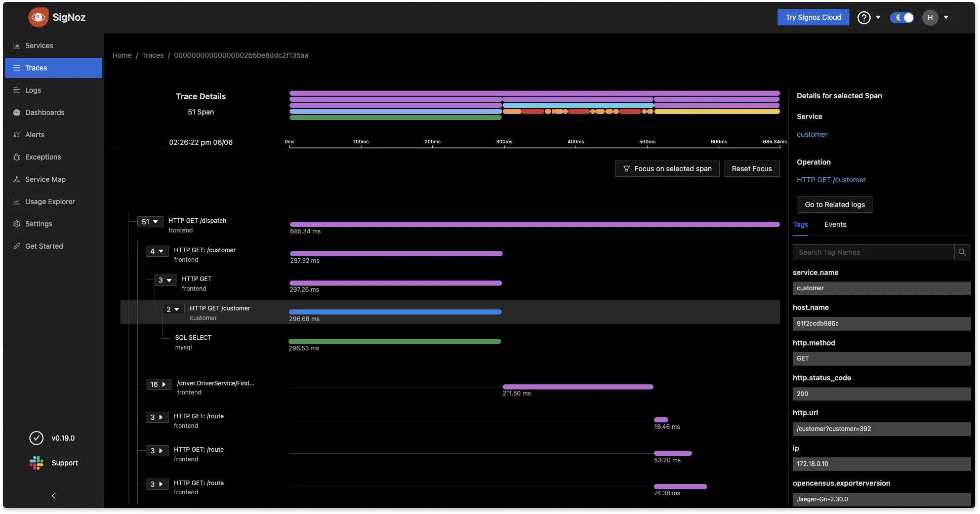Collapse sidebar with the left chevron
Viewport: 980px width, 514px height.
tap(54, 496)
